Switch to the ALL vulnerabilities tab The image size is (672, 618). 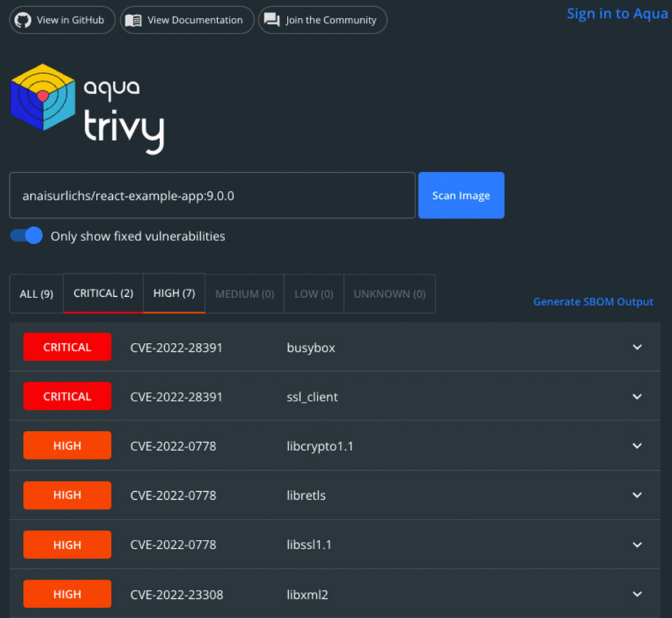pos(36,294)
